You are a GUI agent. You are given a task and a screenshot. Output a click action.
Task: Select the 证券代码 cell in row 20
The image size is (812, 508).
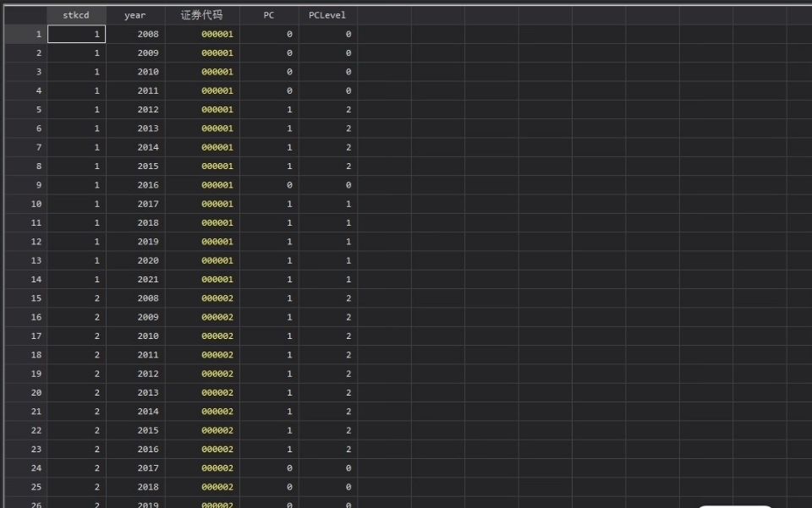point(202,393)
